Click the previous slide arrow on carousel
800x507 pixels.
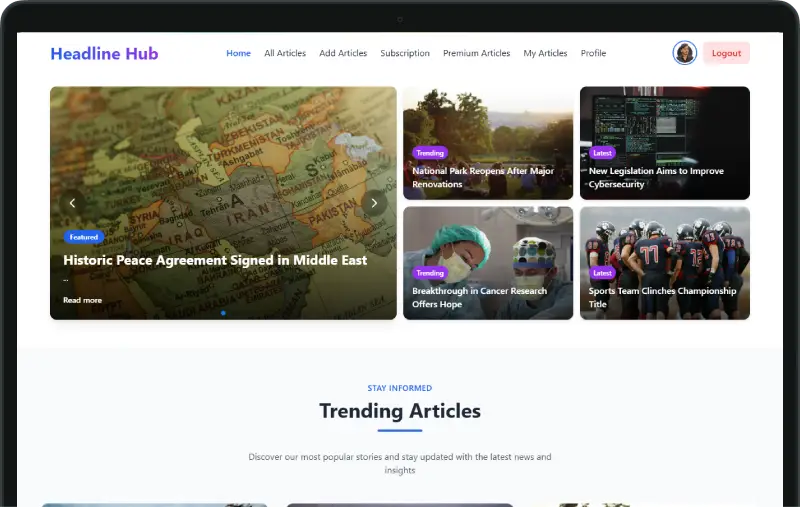pyautogui.click(x=72, y=203)
